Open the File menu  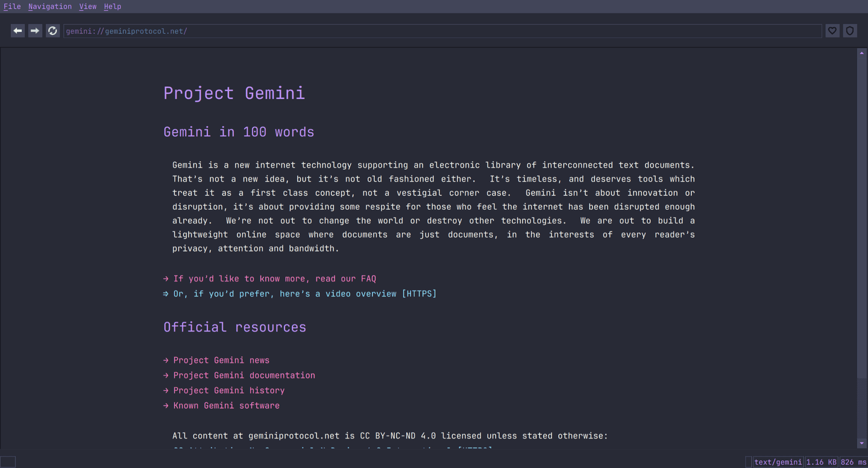pyautogui.click(x=12, y=7)
